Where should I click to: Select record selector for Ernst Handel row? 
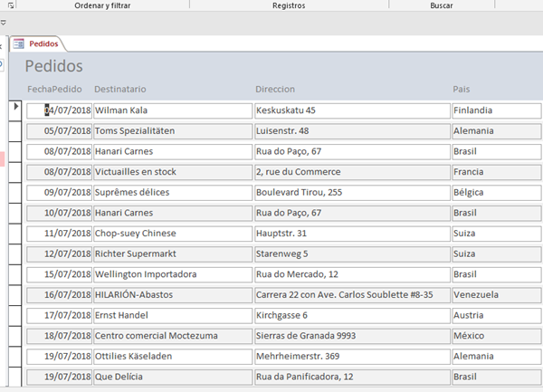pos(15,315)
